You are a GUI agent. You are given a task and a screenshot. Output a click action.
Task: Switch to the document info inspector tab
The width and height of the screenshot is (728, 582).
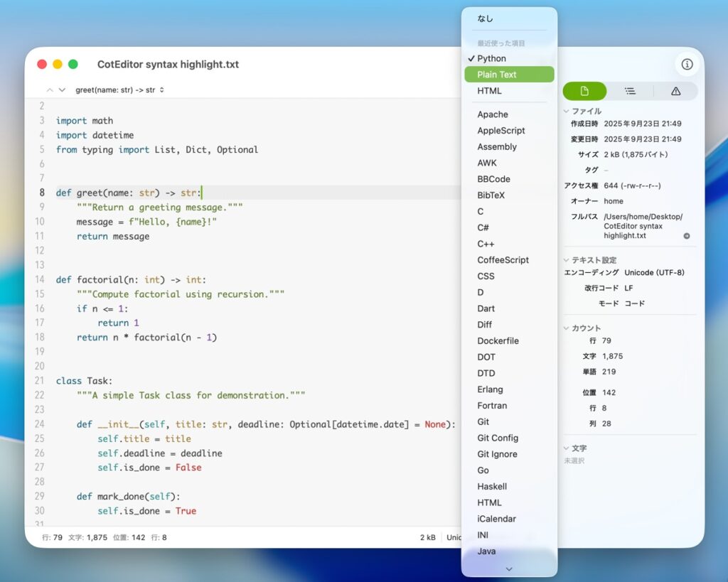tap(584, 91)
